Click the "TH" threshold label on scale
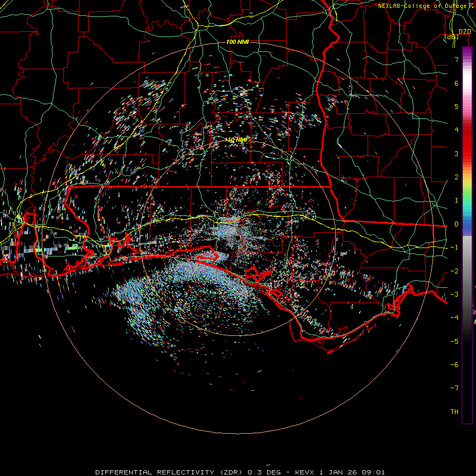Viewport: 476px width, 476px height. tap(454, 412)
